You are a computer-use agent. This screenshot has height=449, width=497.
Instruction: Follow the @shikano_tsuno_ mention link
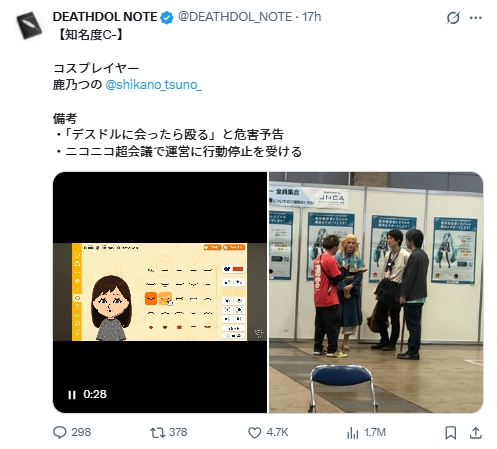(153, 85)
